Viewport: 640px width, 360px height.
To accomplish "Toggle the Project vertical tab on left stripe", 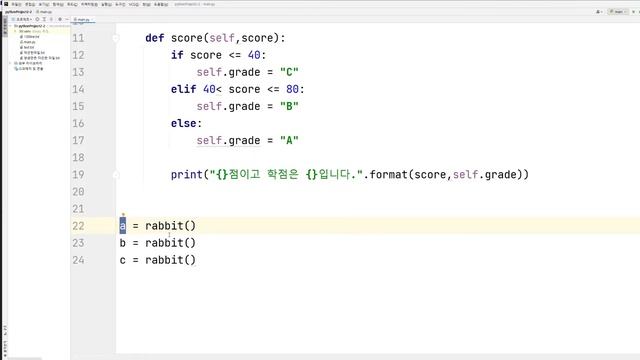I will tap(5, 27).
